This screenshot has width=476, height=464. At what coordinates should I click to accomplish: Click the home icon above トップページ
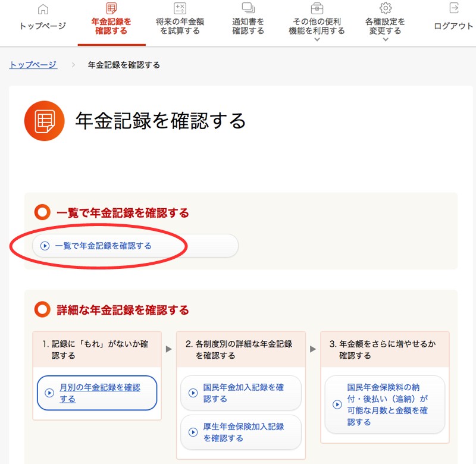click(43, 9)
